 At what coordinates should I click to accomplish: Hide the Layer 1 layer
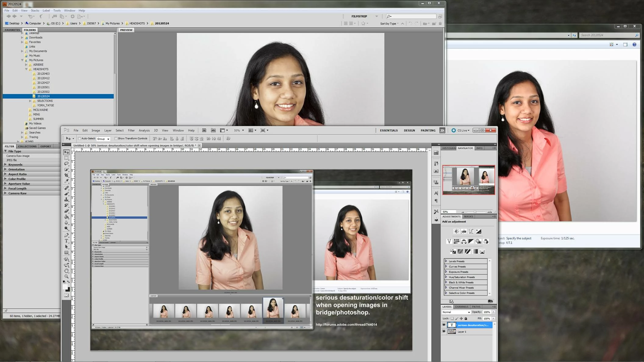[444, 332]
